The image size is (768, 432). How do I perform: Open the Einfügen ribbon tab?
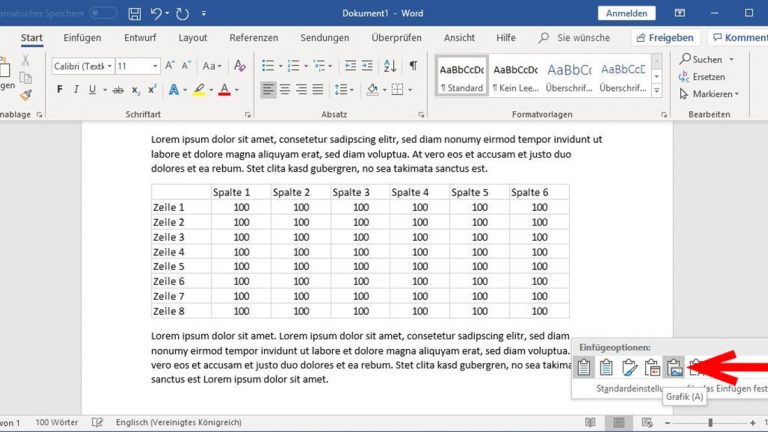[x=82, y=37]
